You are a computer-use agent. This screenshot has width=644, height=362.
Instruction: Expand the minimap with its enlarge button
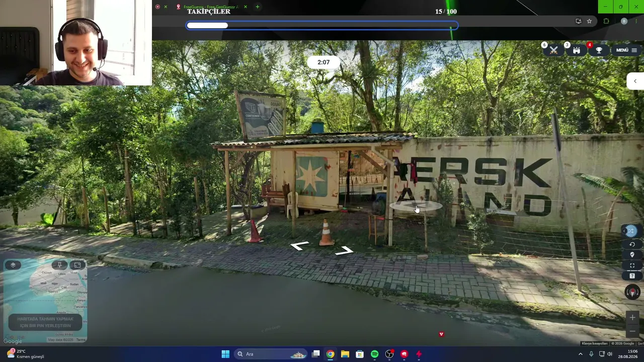tap(77, 265)
